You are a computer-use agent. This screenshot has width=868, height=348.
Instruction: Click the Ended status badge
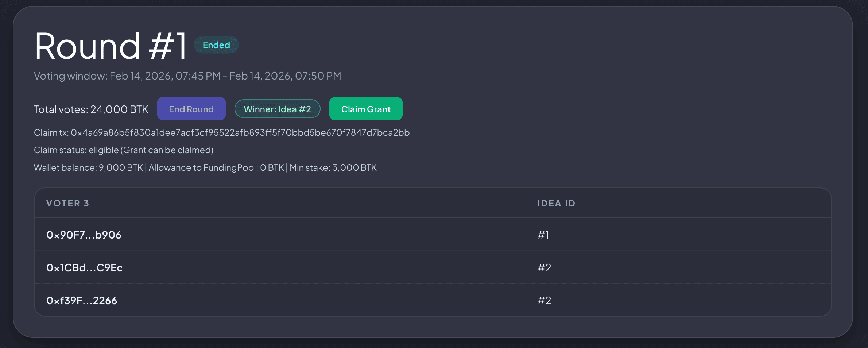point(216,45)
